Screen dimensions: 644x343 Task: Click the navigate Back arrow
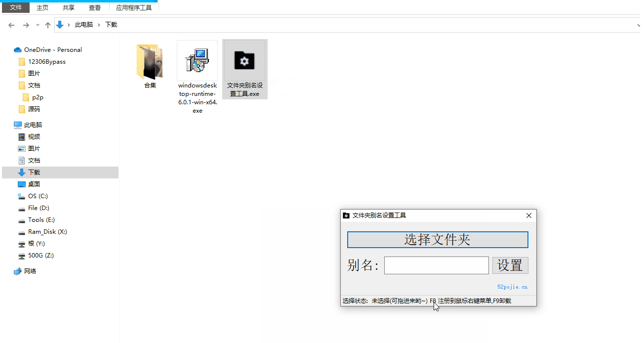pos(12,25)
